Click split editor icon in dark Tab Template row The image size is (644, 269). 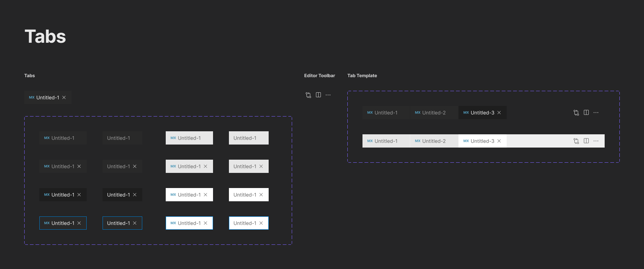[x=586, y=113]
